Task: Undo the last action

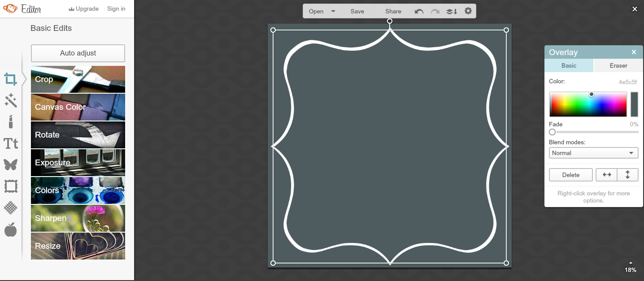Action: coord(419,11)
